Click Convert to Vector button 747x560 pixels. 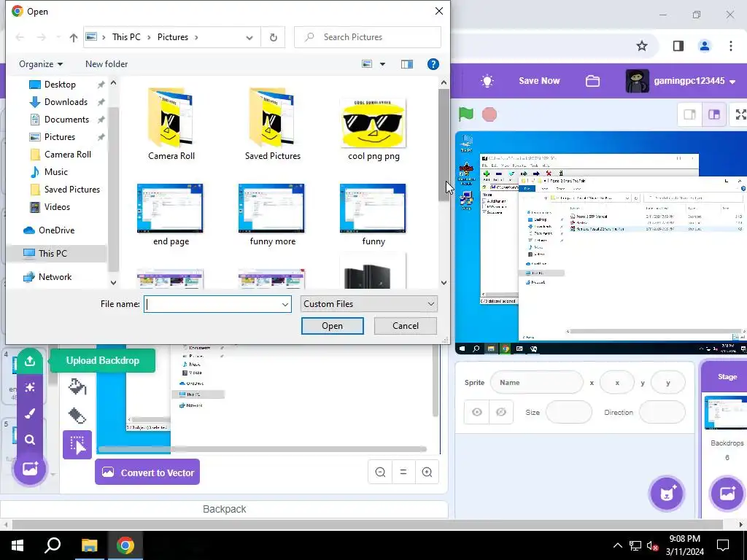147,472
